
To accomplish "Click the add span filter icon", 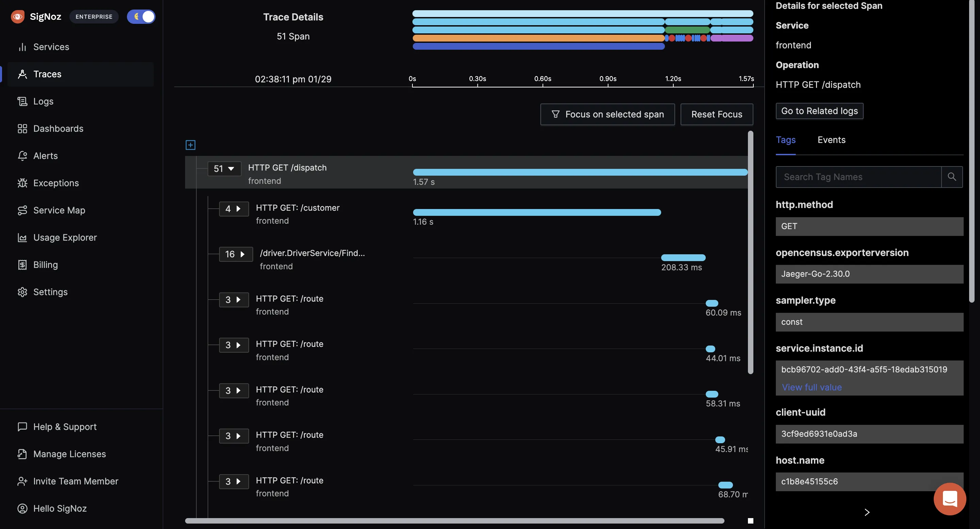I will (190, 143).
